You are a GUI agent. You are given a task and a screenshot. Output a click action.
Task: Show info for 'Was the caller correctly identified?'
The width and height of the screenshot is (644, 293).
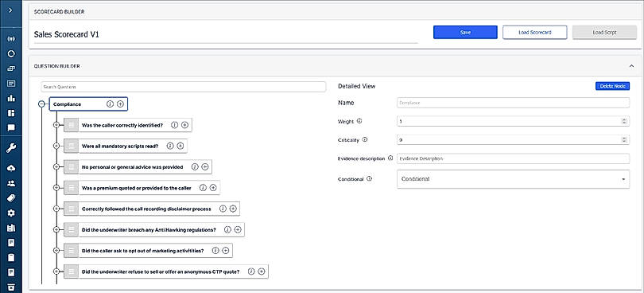[x=174, y=125]
